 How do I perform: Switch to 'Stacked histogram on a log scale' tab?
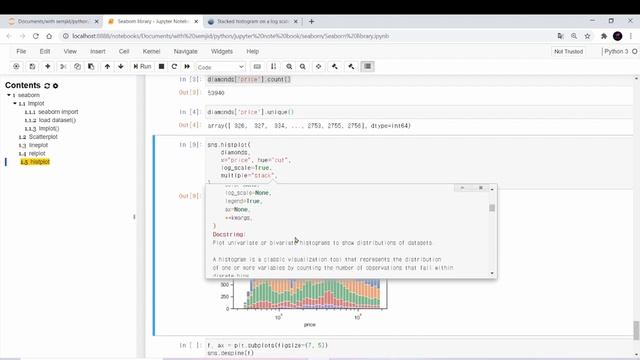click(x=253, y=21)
